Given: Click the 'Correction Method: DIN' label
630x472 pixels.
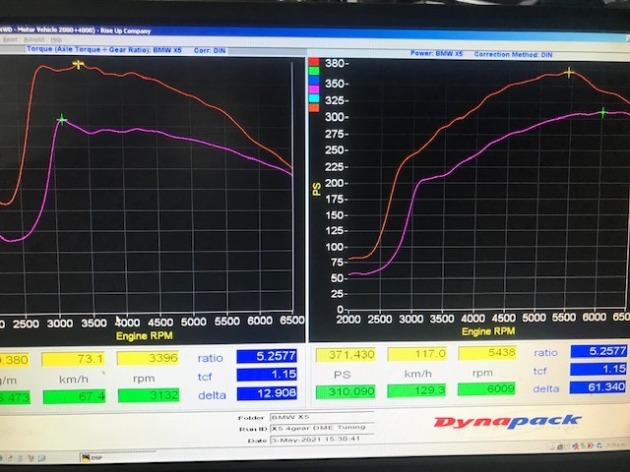Looking at the screenshot, I should pos(513,54).
